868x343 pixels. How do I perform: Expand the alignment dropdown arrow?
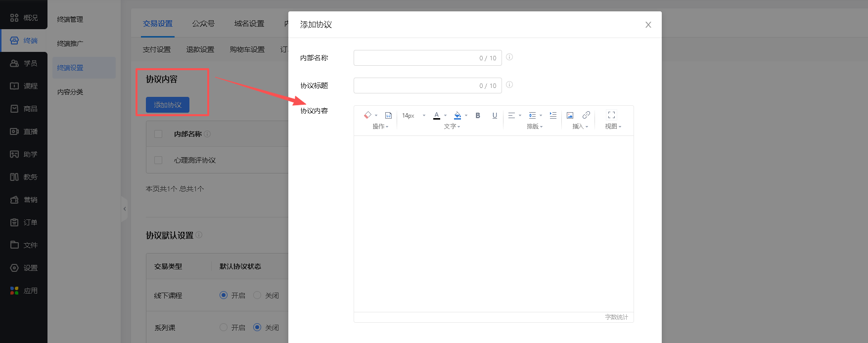[x=520, y=116]
